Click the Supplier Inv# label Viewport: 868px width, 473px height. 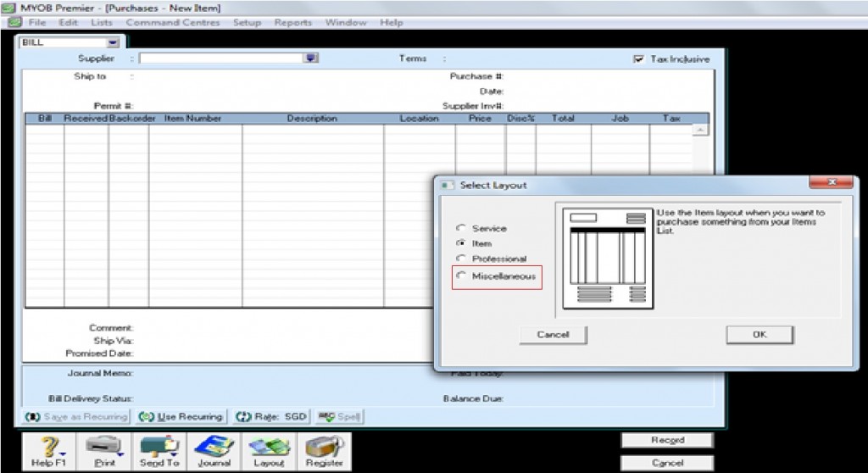tap(473, 106)
